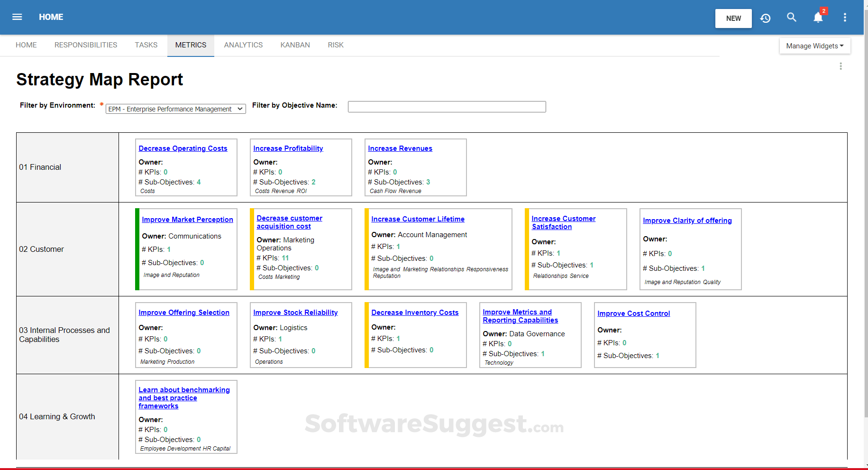
Task: Click the Filter by Objective Name field
Action: pyautogui.click(x=446, y=107)
